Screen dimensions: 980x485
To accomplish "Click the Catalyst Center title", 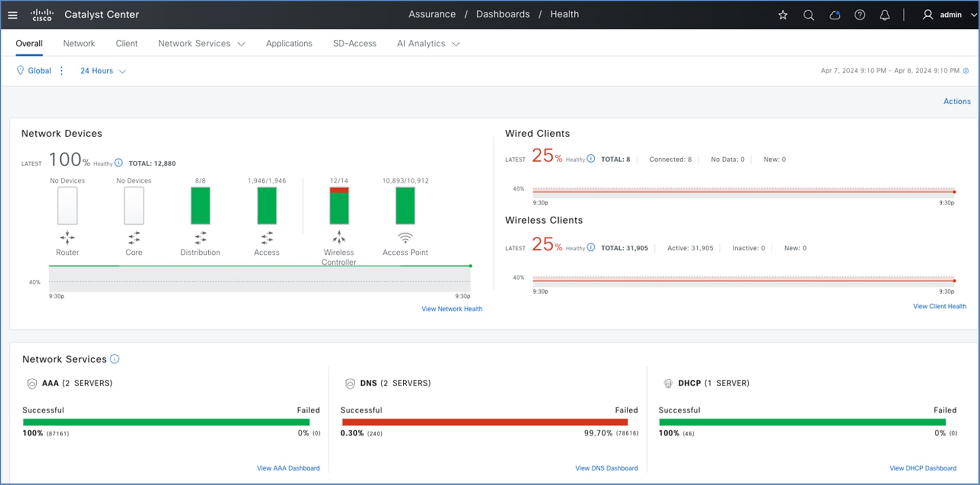I will coord(102,15).
